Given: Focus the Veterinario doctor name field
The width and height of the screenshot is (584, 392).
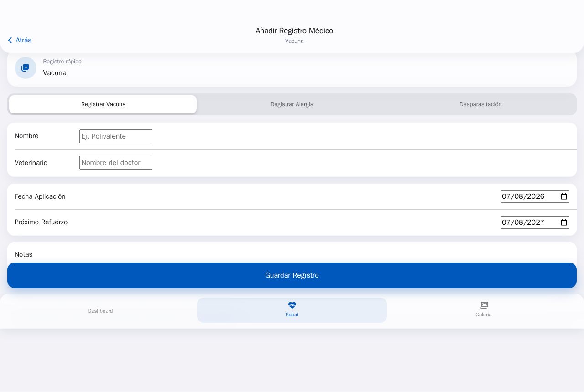Looking at the screenshot, I should pyautogui.click(x=116, y=163).
